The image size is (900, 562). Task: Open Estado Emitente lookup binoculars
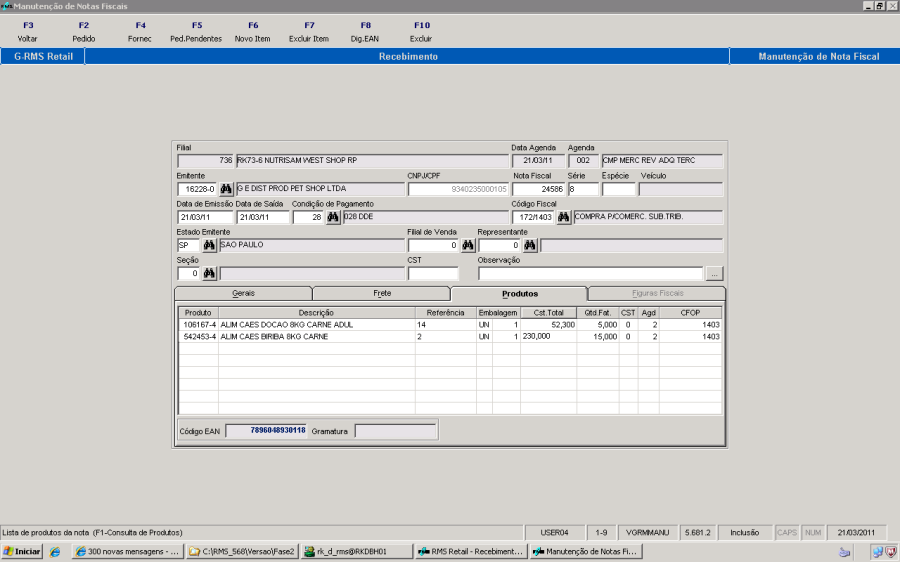[x=210, y=245]
